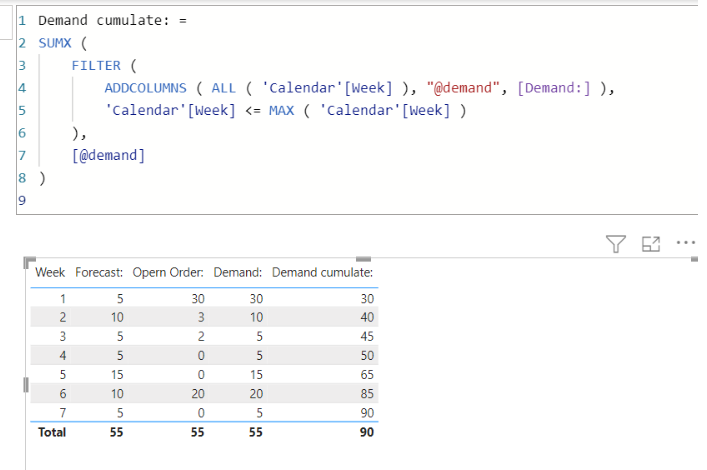Click the Total row label
The width and height of the screenshot is (707, 470).
point(52,432)
